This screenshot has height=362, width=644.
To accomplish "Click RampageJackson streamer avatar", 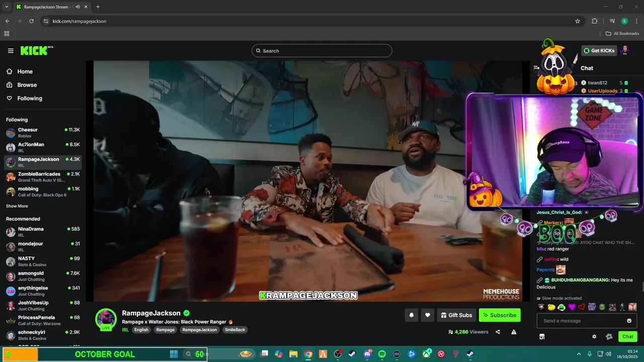I will point(106,319).
